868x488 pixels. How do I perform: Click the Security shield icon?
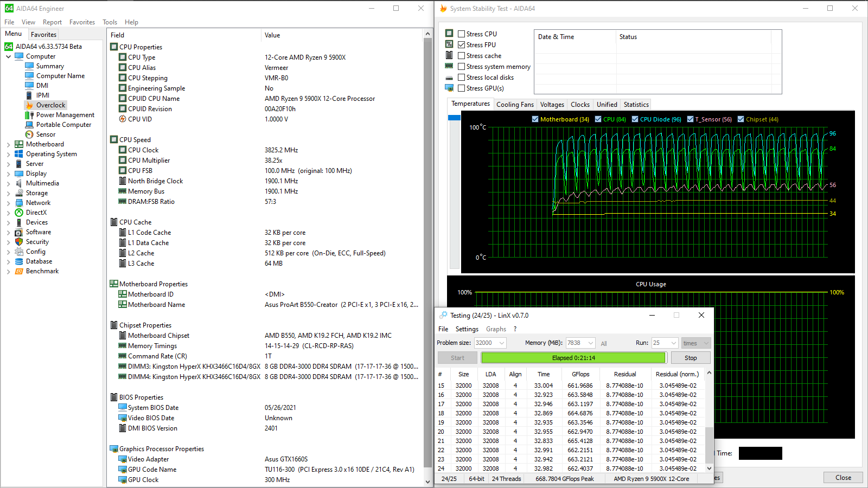[19, 242]
